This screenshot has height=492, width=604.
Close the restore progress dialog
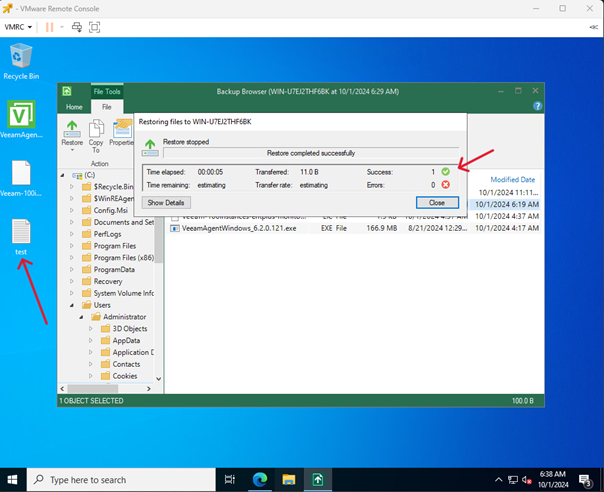(436, 202)
